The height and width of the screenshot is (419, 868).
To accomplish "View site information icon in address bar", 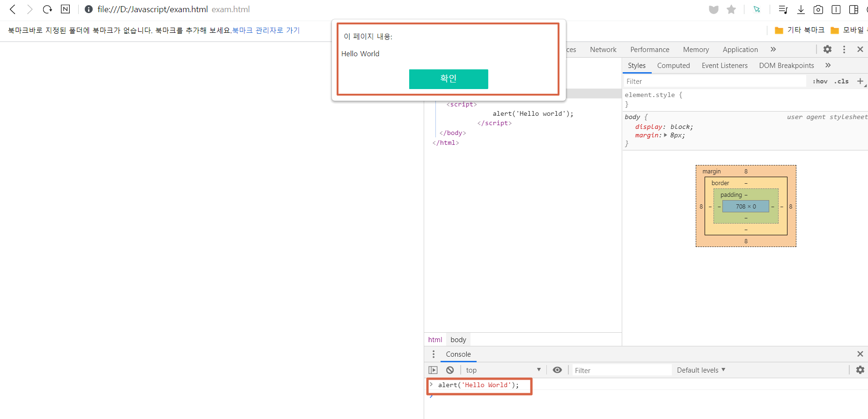I will point(88,9).
